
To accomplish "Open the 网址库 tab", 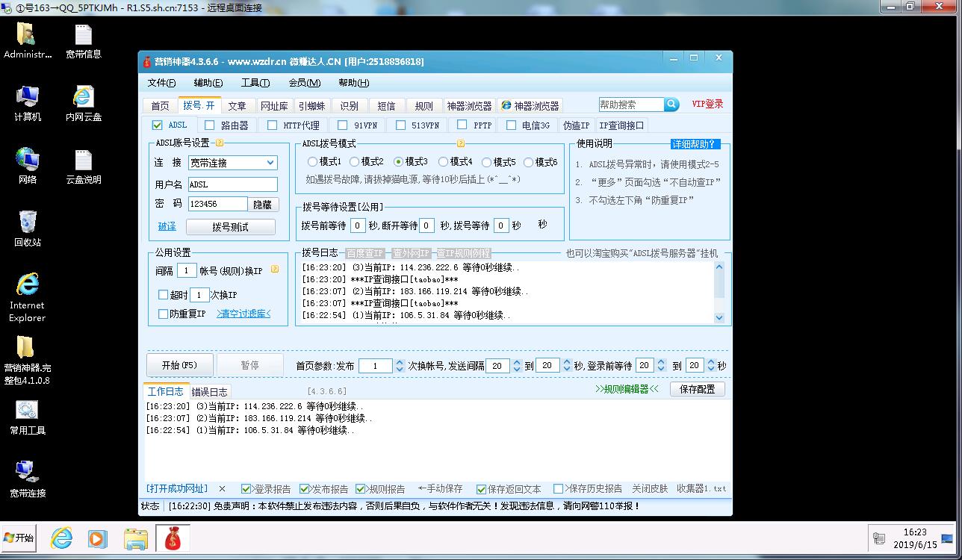I will pos(274,106).
